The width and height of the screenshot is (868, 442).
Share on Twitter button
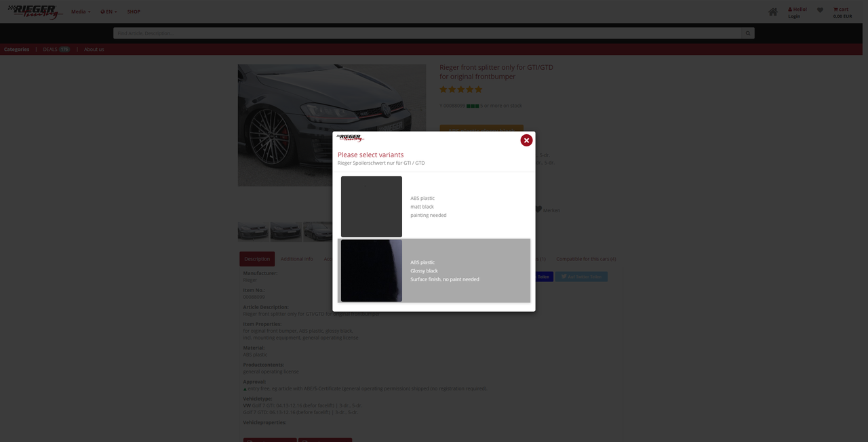[582, 277]
